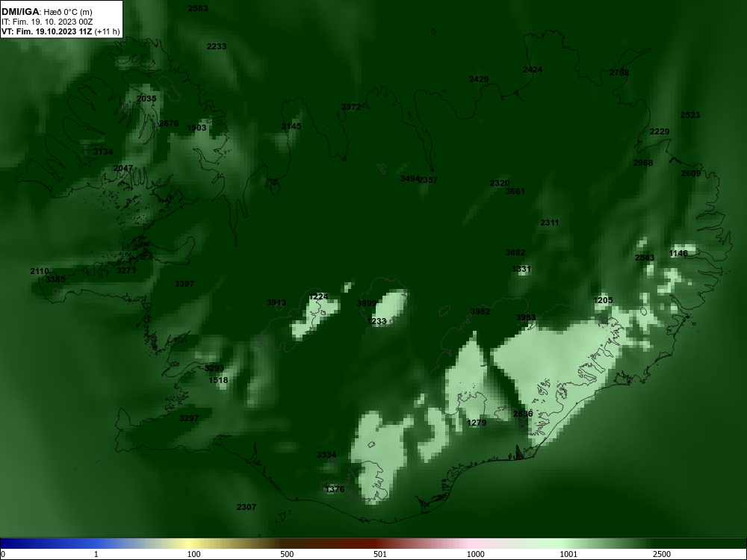
Task: Click the map value 2145
Action: click(x=291, y=126)
